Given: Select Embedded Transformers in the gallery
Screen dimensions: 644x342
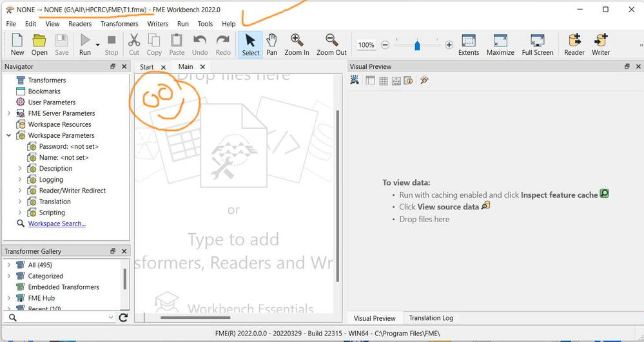Looking at the screenshot, I should click(x=64, y=287).
